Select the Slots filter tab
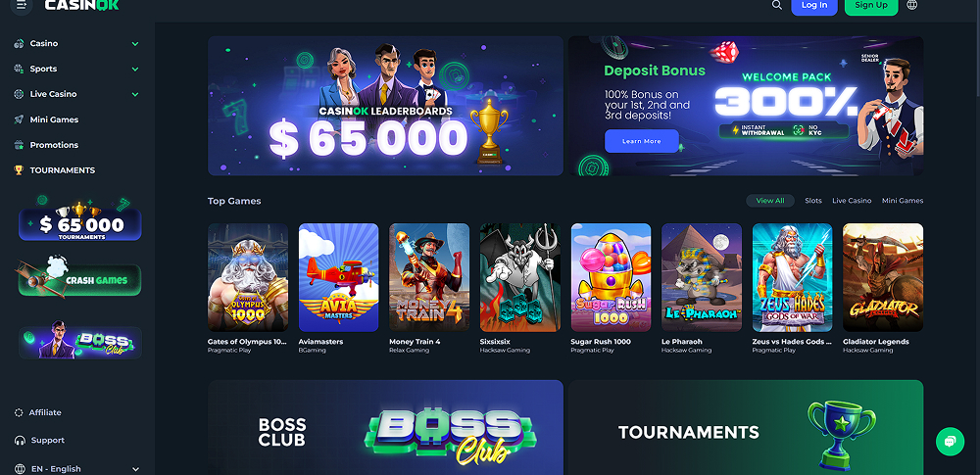This screenshot has height=475, width=980. (x=813, y=201)
